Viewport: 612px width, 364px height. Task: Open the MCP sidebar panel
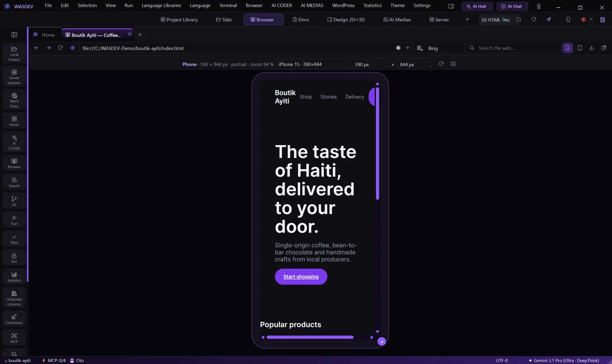[14, 338]
